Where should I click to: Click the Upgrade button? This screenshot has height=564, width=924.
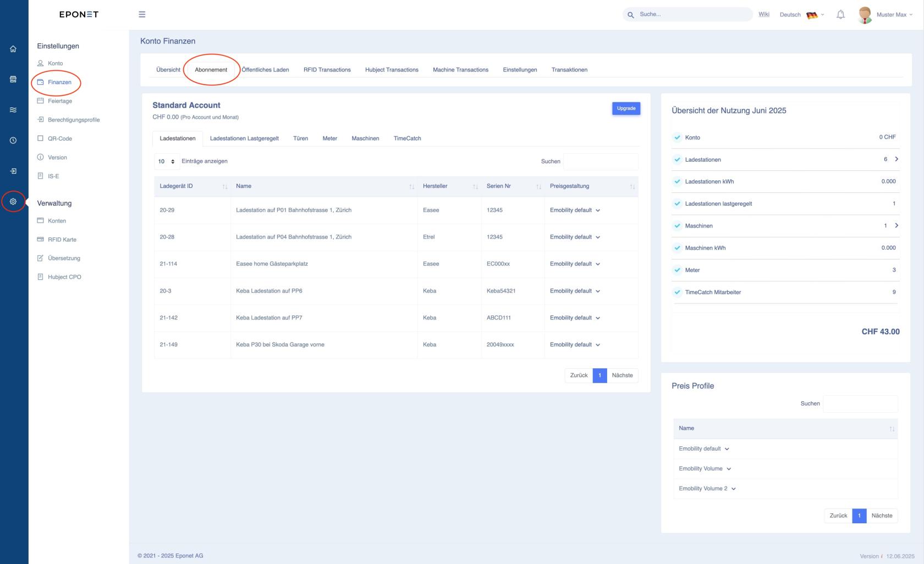coord(626,108)
